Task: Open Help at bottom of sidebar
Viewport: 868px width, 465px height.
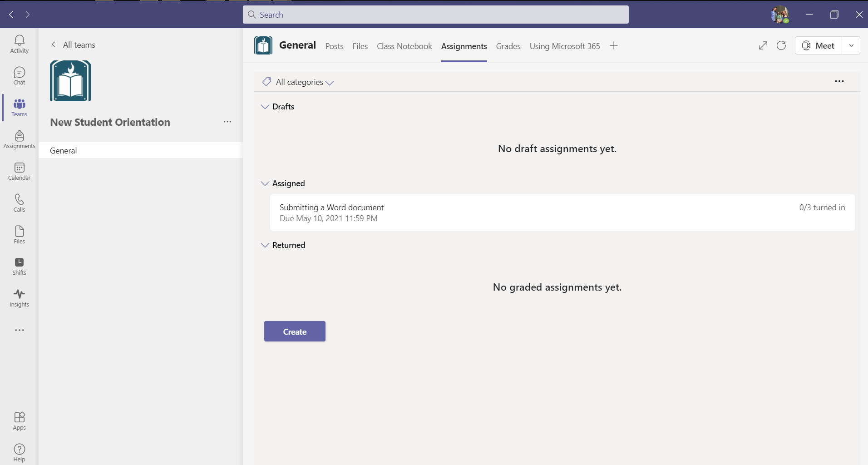Action: 19,453
